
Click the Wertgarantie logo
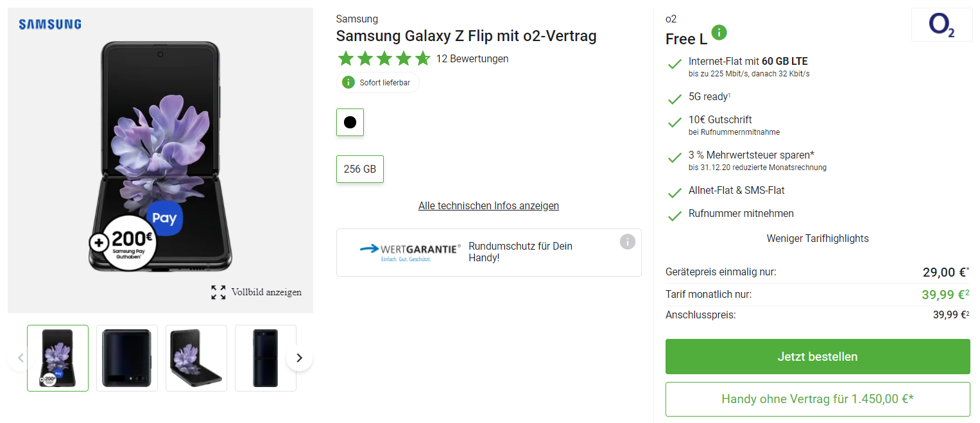coord(410,251)
